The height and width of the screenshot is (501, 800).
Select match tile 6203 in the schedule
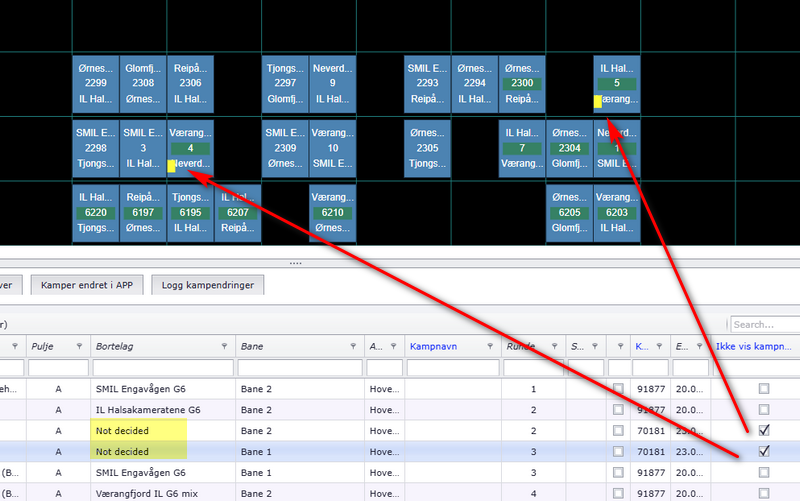pos(617,213)
